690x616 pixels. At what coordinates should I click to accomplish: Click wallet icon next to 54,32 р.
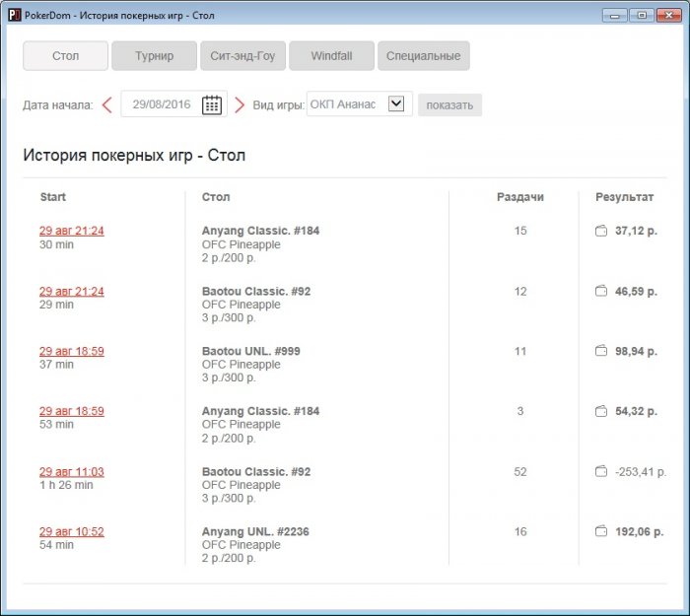point(601,411)
